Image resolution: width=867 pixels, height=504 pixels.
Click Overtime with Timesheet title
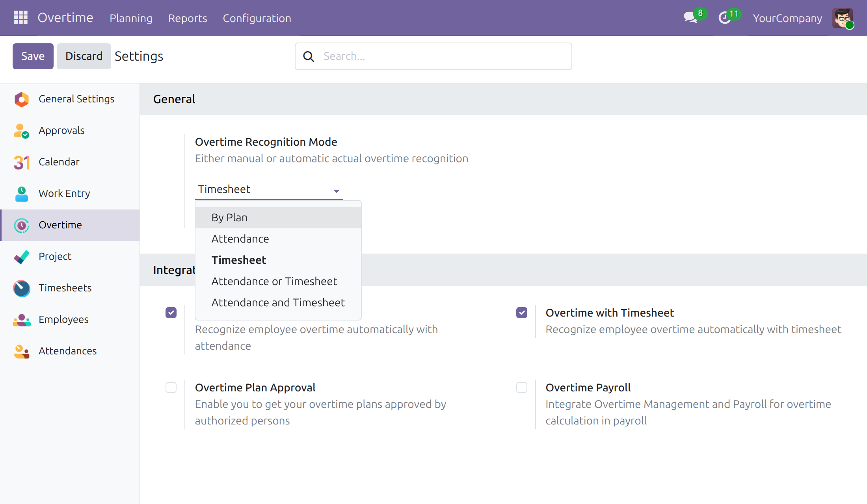[x=610, y=313]
